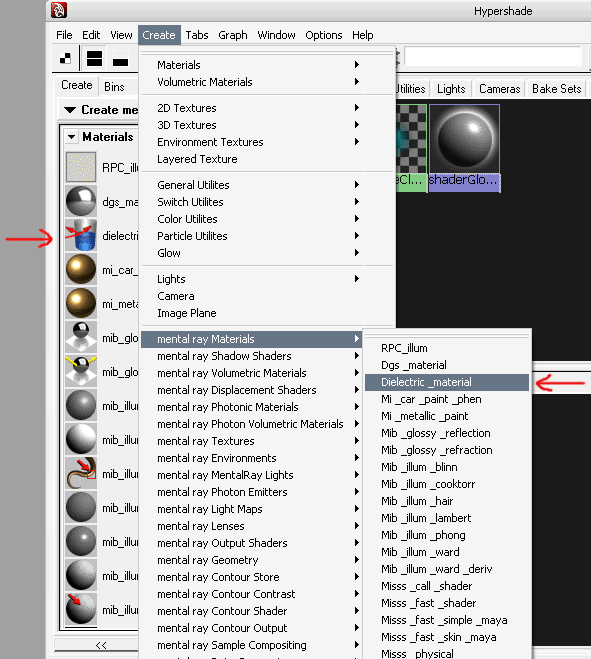Click the RPC_illum material swatch icon

click(81, 167)
